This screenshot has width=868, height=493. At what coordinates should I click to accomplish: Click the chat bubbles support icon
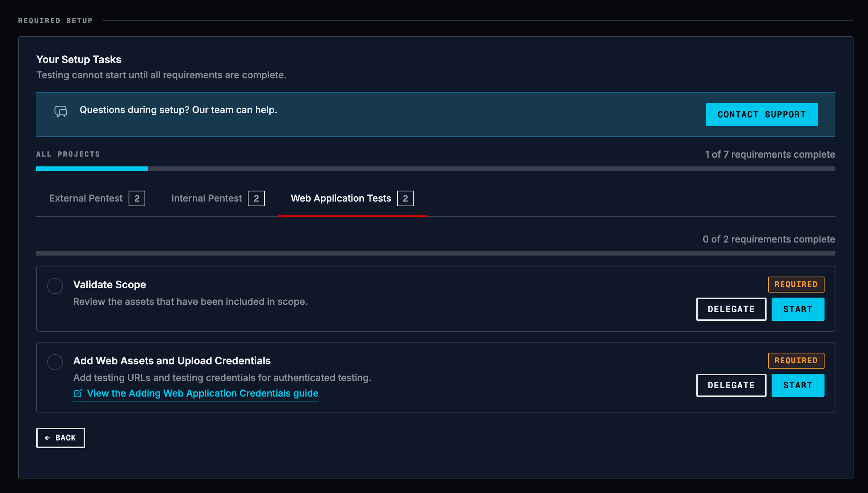61,111
